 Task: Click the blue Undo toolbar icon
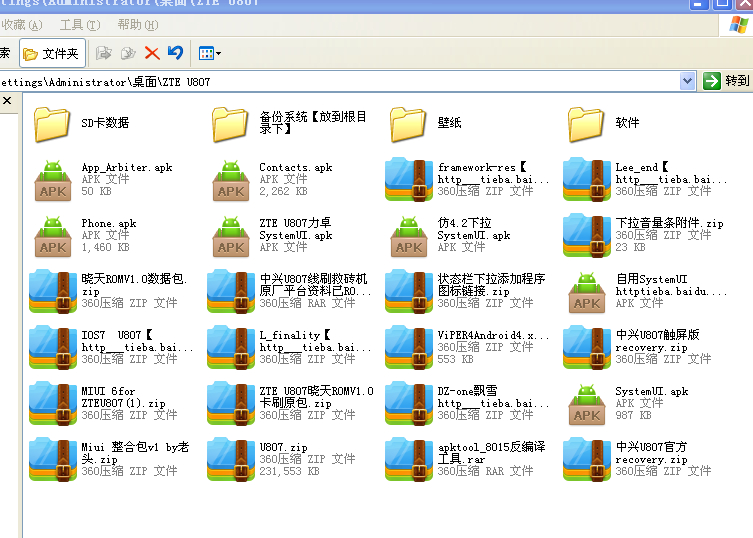176,53
